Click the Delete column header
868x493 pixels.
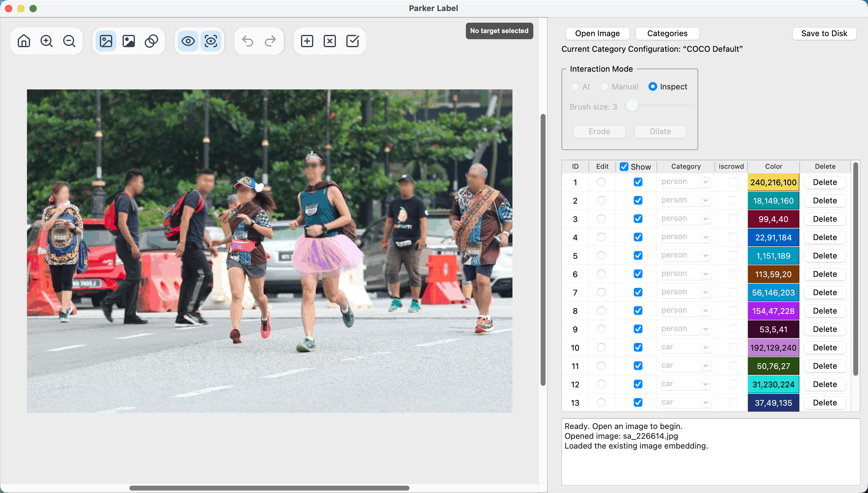click(825, 167)
